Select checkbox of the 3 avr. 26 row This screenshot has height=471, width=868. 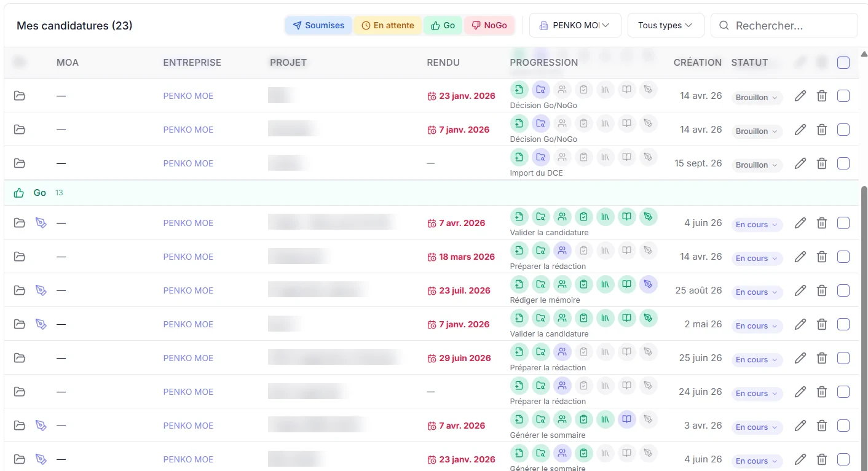click(x=843, y=426)
